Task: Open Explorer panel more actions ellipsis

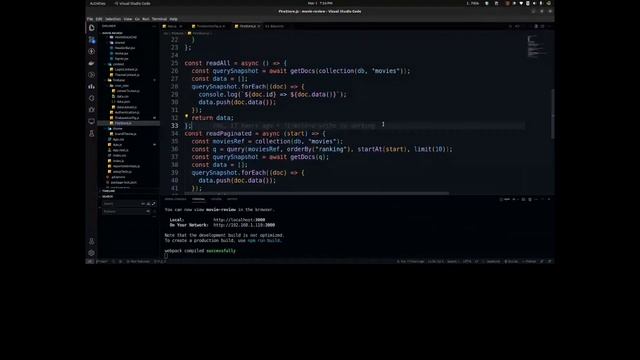Action: tap(154, 26)
